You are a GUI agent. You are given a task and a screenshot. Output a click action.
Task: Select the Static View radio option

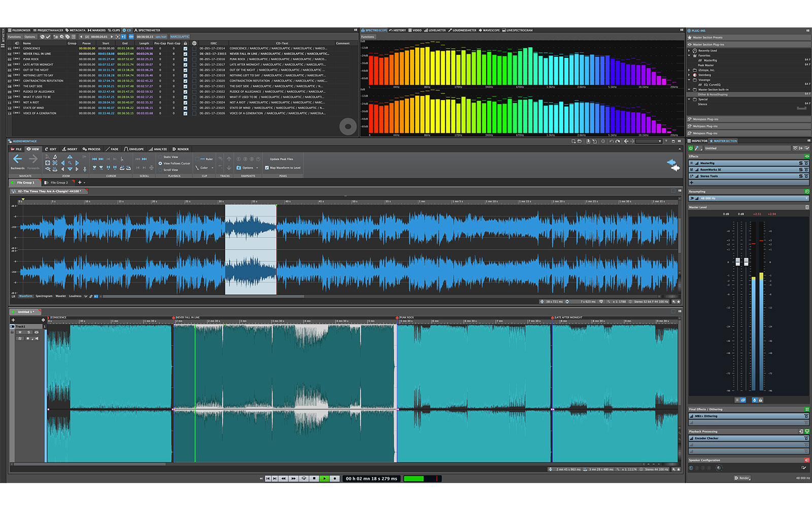pos(160,157)
